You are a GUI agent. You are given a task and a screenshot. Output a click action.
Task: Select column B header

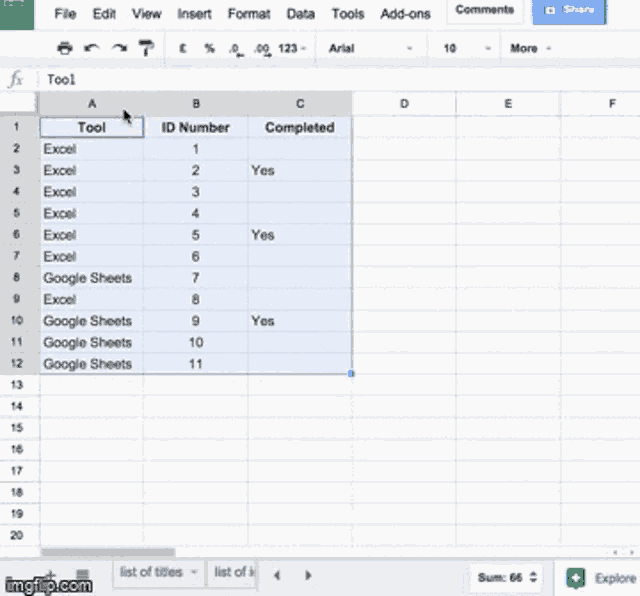(x=196, y=104)
